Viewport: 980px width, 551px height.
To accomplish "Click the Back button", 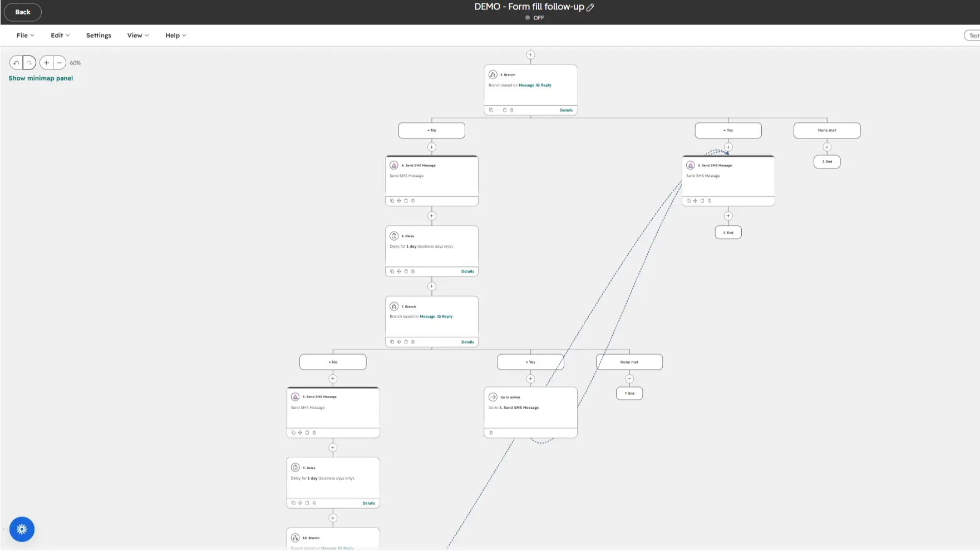I will (x=23, y=12).
